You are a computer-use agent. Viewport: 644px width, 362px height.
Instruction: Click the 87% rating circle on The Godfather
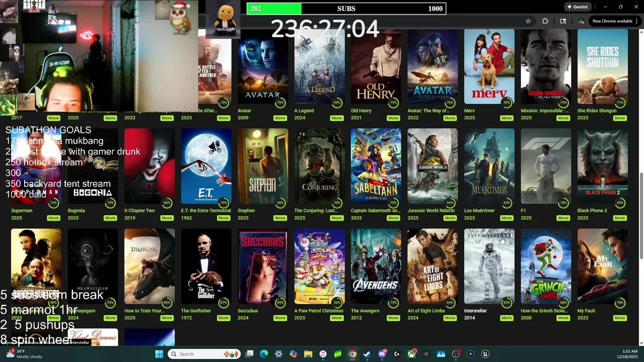point(224,303)
